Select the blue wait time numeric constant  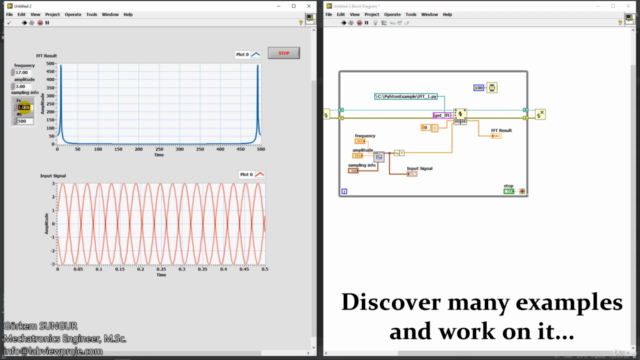(479, 88)
